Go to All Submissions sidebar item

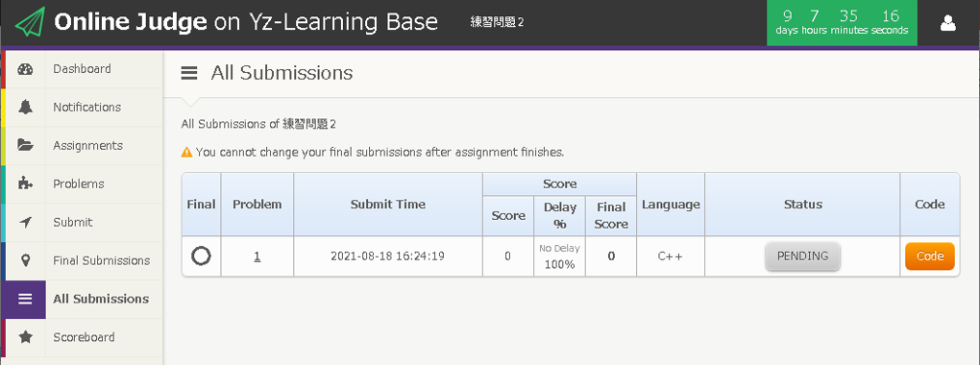[82, 300]
